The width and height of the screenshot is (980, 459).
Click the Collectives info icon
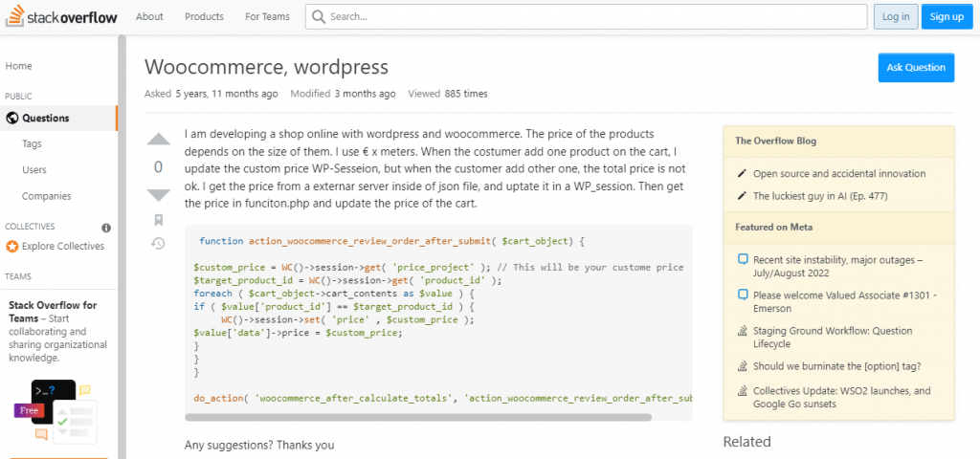pos(106,228)
